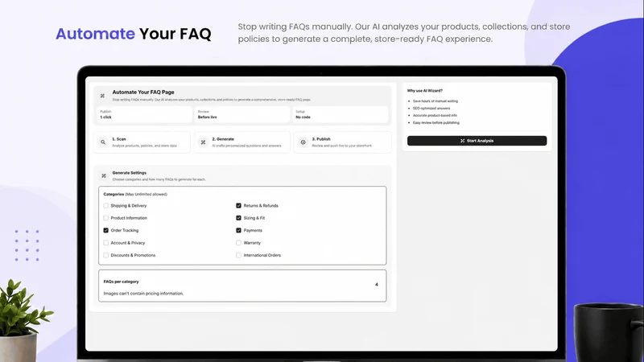Enable the Product Information checkbox
Screen dimensions: 644x362
[106, 218]
